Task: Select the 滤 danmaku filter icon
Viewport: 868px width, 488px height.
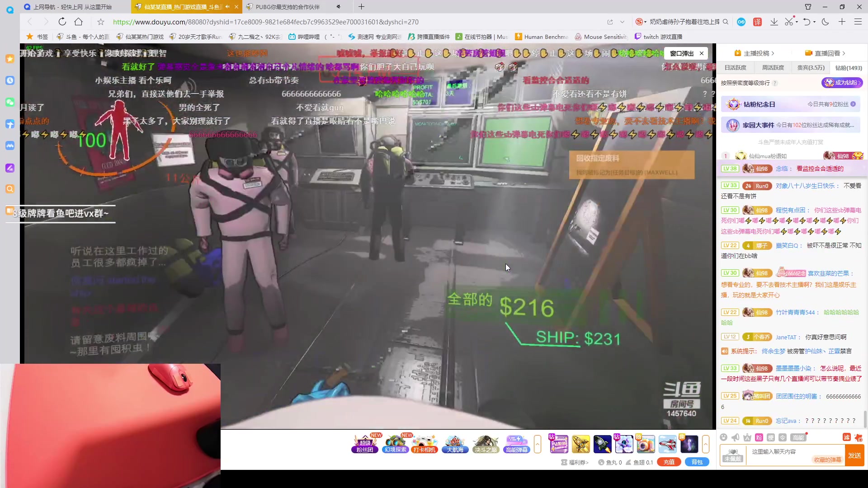Action: 847,437
